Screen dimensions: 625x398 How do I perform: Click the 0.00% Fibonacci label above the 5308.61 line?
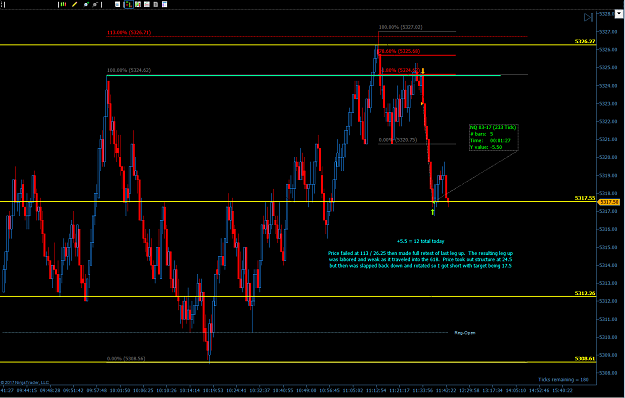pos(126,359)
